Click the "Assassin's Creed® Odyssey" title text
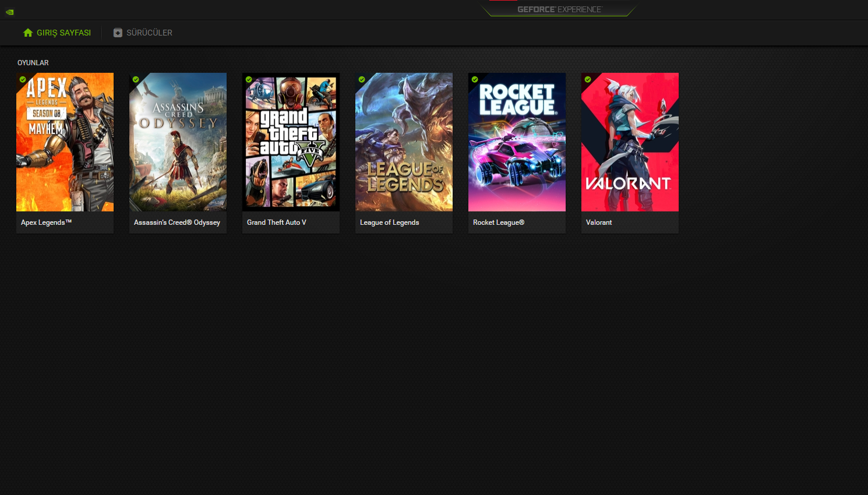868x495 pixels. pos(177,222)
